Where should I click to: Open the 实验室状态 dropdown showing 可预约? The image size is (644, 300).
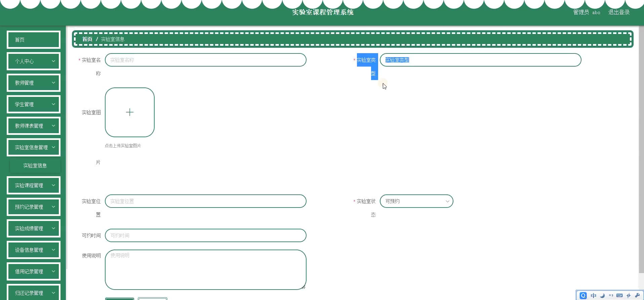(416, 201)
